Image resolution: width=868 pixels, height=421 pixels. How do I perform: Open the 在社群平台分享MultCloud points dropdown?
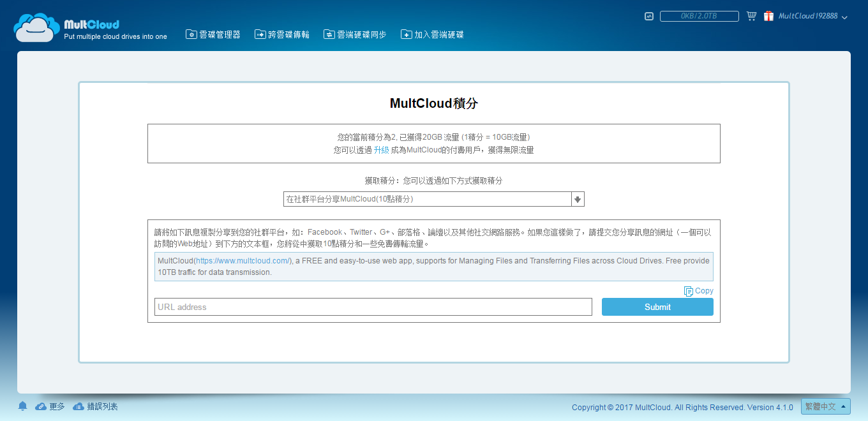tap(434, 199)
